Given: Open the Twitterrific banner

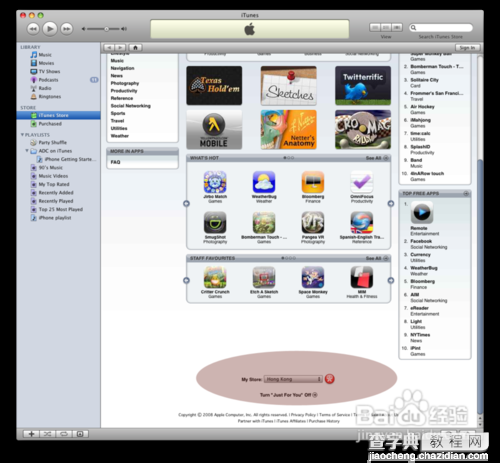Looking at the screenshot, I should pos(363,86).
